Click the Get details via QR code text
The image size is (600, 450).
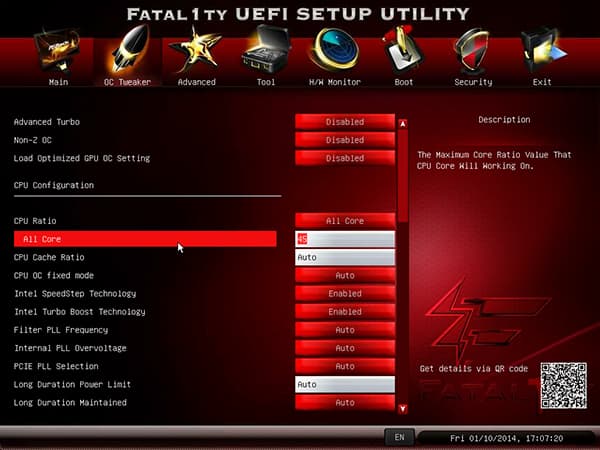474,369
